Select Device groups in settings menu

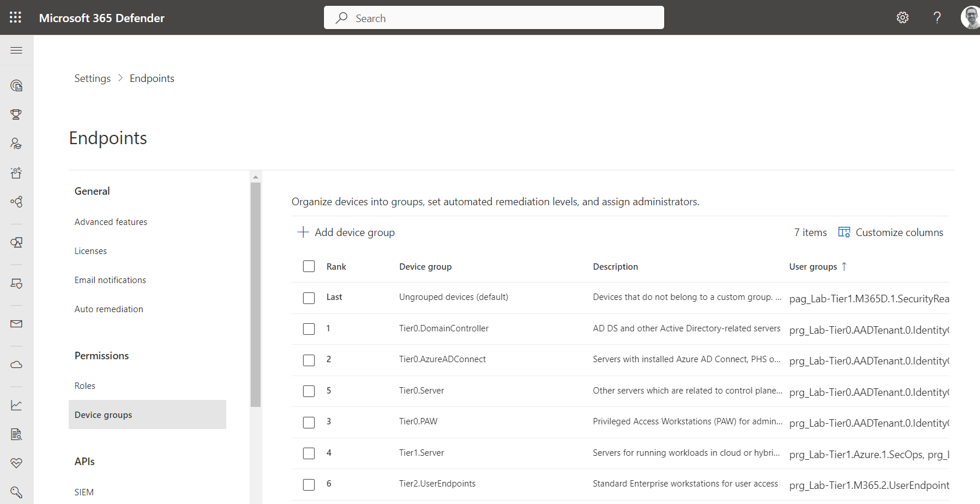point(147,414)
